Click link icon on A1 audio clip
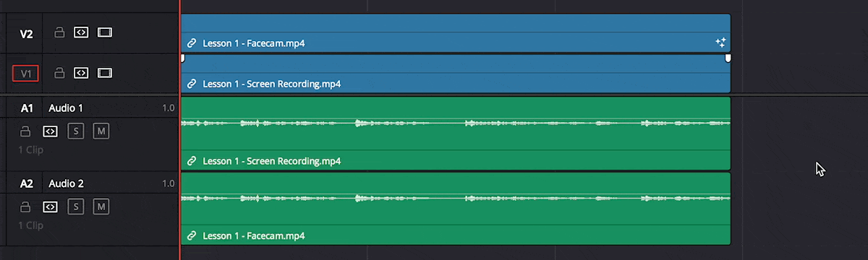This screenshot has height=260, width=868. tap(192, 161)
